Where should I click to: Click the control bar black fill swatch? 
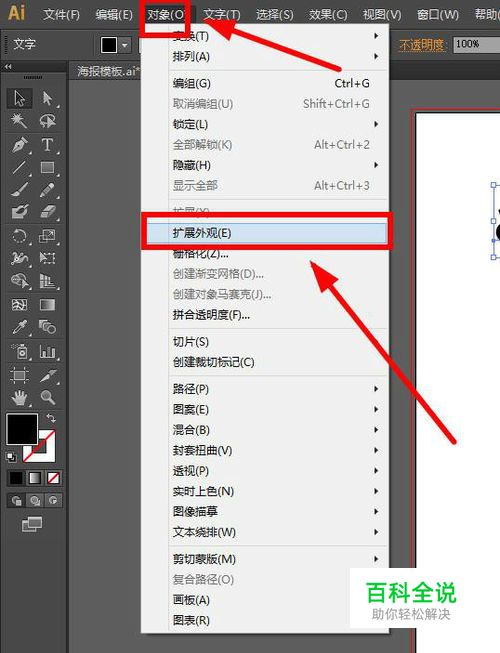[109, 45]
